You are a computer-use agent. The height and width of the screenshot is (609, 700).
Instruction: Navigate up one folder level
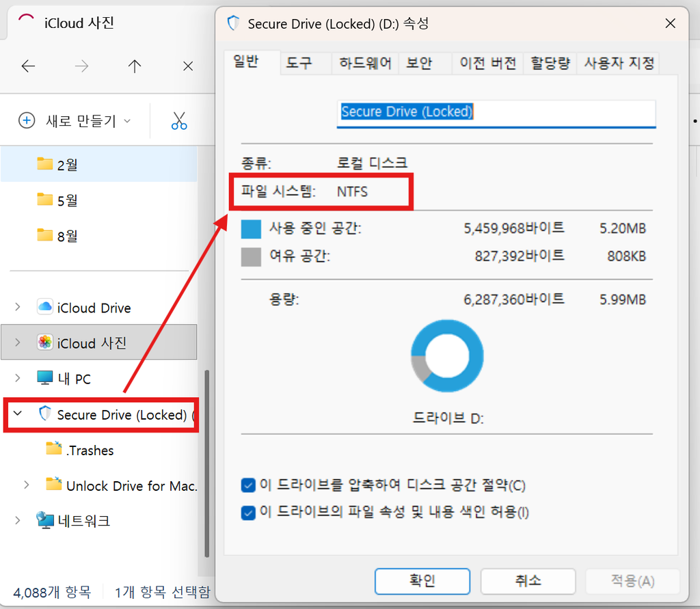click(135, 66)
